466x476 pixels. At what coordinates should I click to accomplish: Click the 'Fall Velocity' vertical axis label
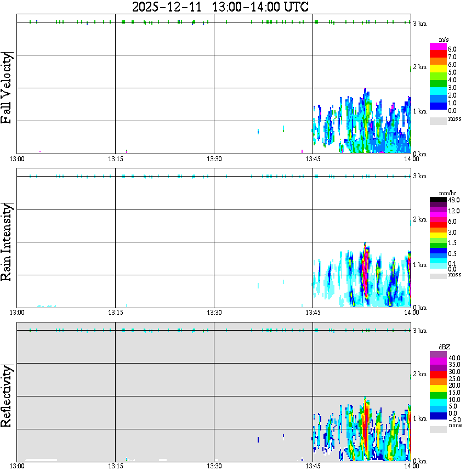click(6, 88)
